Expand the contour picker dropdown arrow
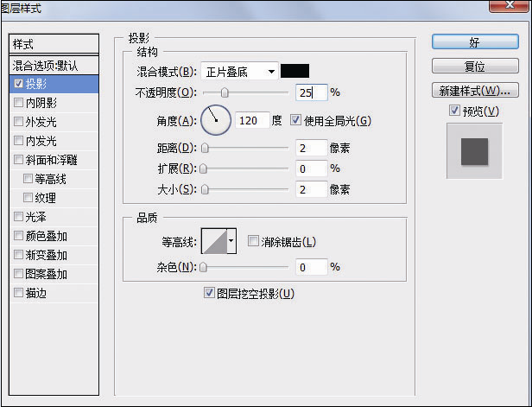This screenshot has height=407, width=532. click(x=231, y=242)
